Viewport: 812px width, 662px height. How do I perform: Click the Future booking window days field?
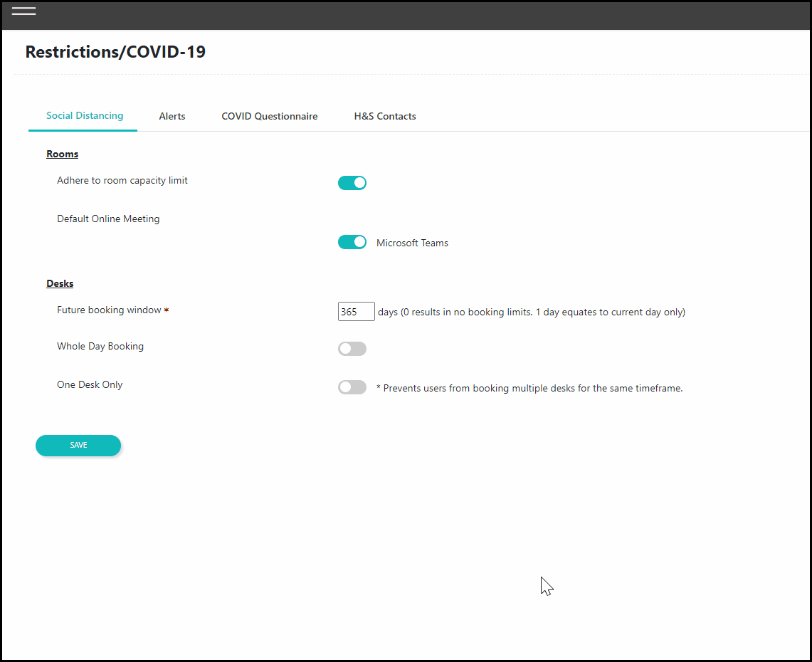pos(357,311)
